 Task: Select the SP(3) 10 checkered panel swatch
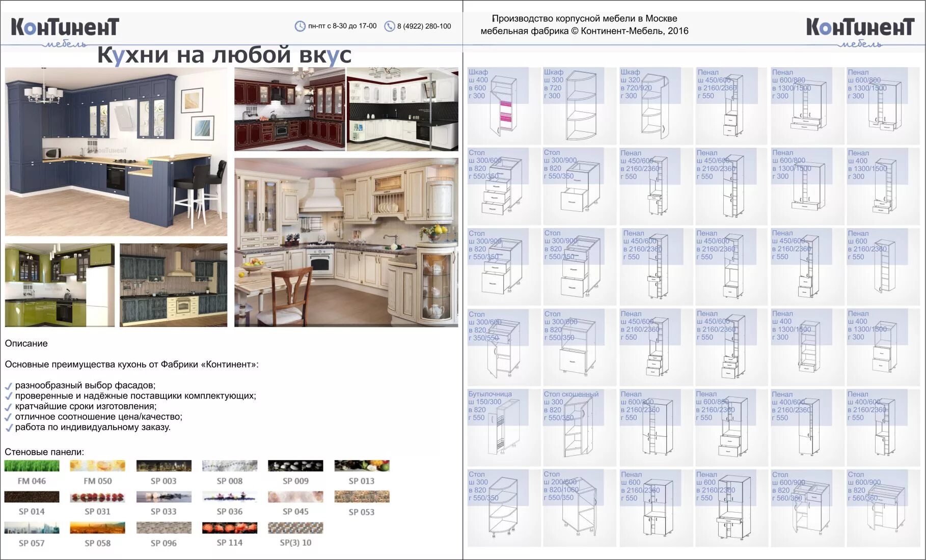tap(295, 528)
